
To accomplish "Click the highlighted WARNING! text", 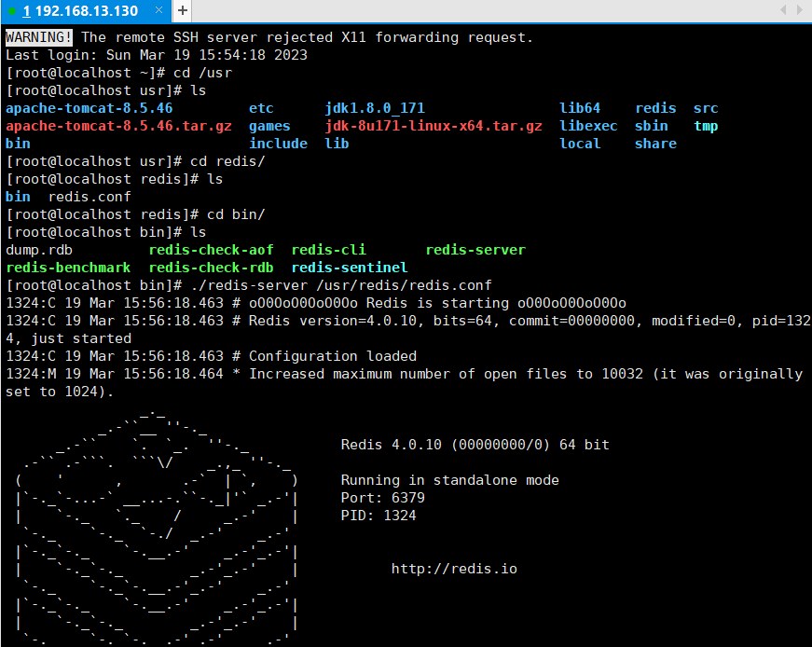I will (x=39, y=37).
